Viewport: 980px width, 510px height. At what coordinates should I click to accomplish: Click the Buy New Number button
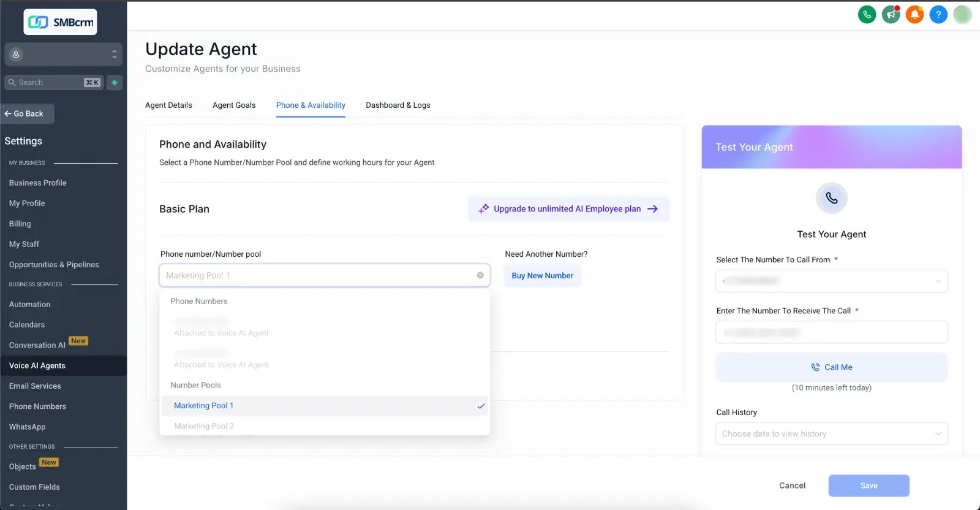(543, 276)
